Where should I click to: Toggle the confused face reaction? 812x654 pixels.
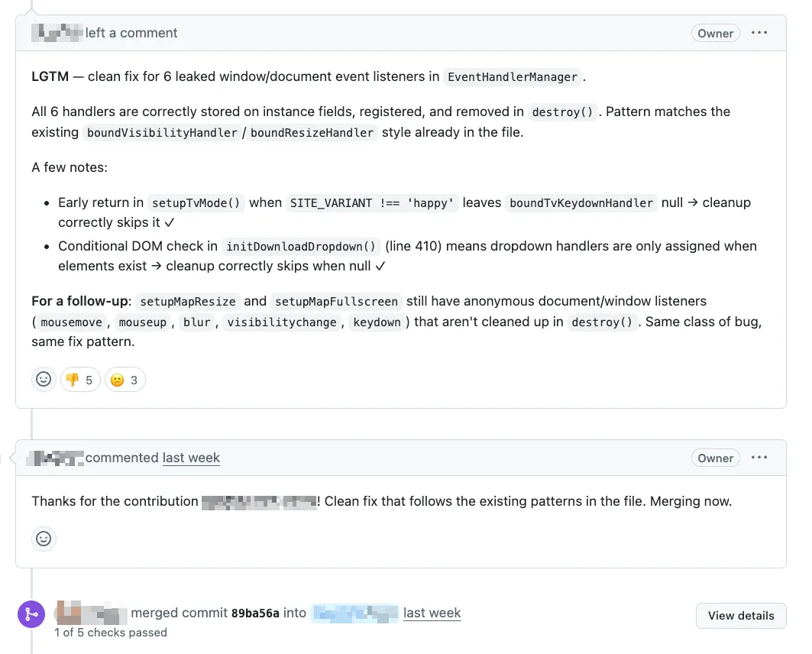(x=125, y=379)
